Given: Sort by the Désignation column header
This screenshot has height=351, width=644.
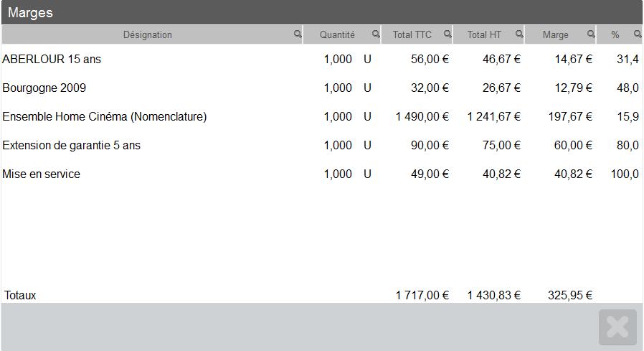Looking at the screenshot, I should (x=147, y=34).
